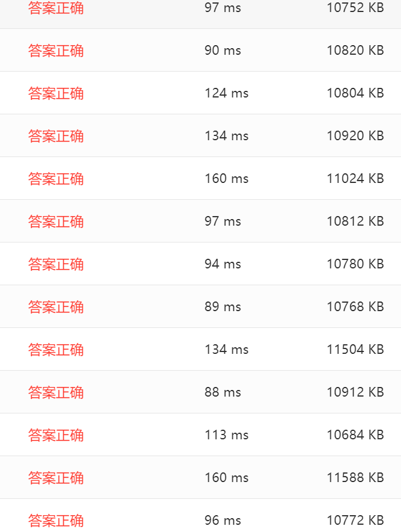Click 答案正确 in the 90 ms row

[56, 51]
